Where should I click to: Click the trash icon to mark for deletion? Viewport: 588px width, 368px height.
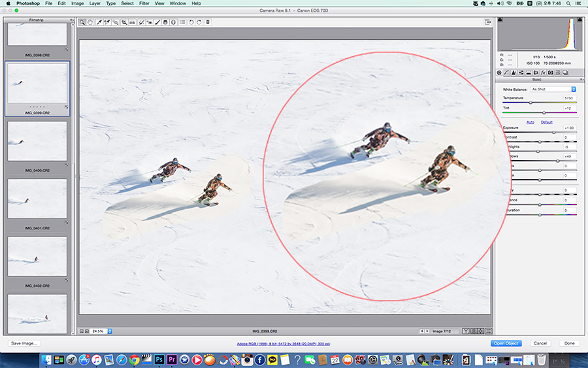[x=208, y=22]
